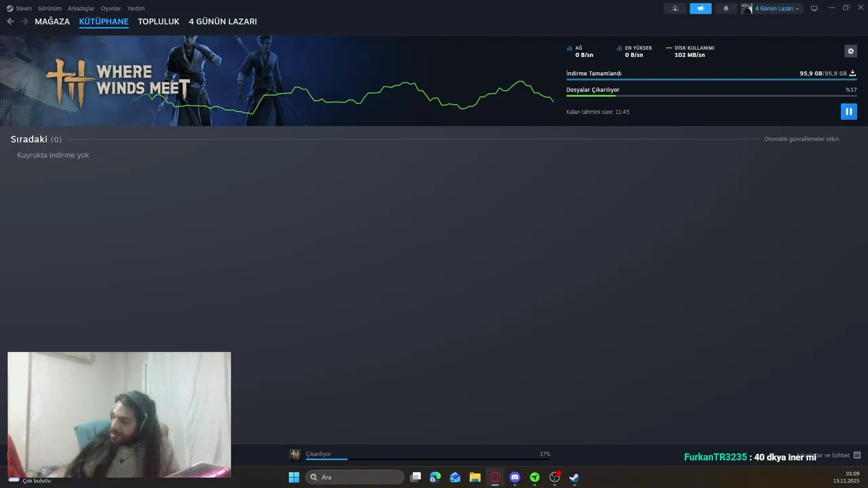
Task: Open Arkadaşlar ve Sohbet chat icon
Action: point(857,455)
